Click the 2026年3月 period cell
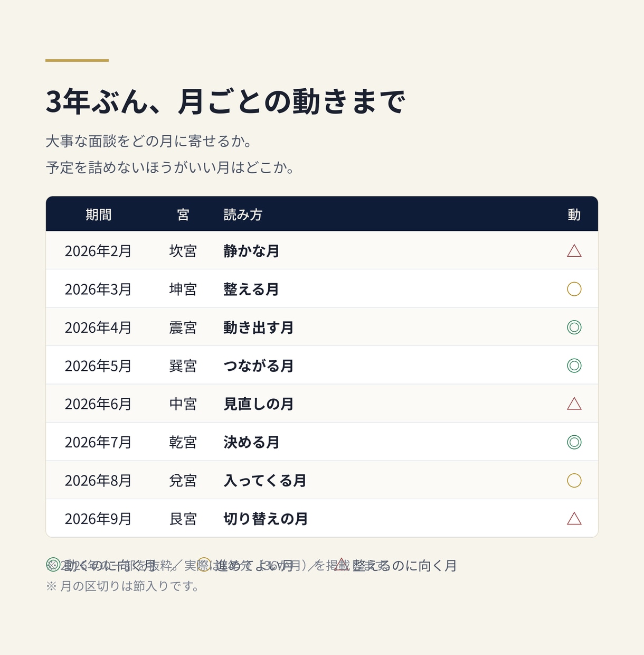The width and height of the screenshot is (644, 655). 98,289
